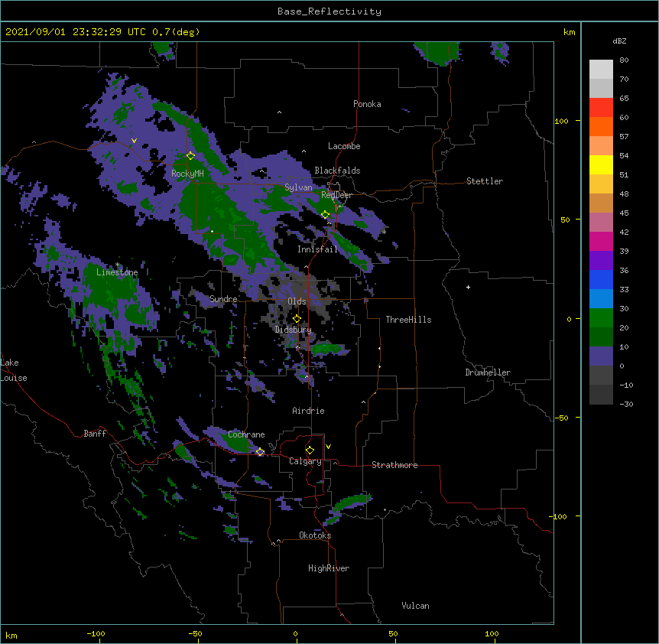659x644 pixels.
Task: Click the magenta 42–39 dBZ swatch
Action: (601, 241)
